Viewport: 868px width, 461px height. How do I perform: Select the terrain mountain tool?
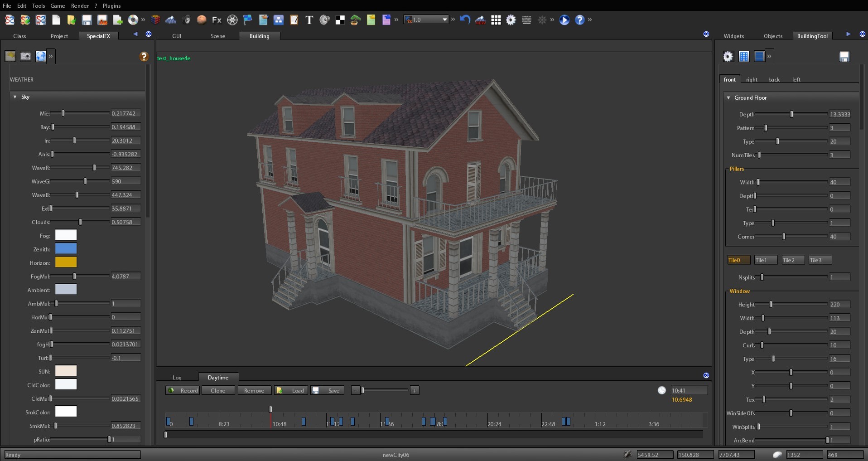pyautogui.click(x=171, y=20)
